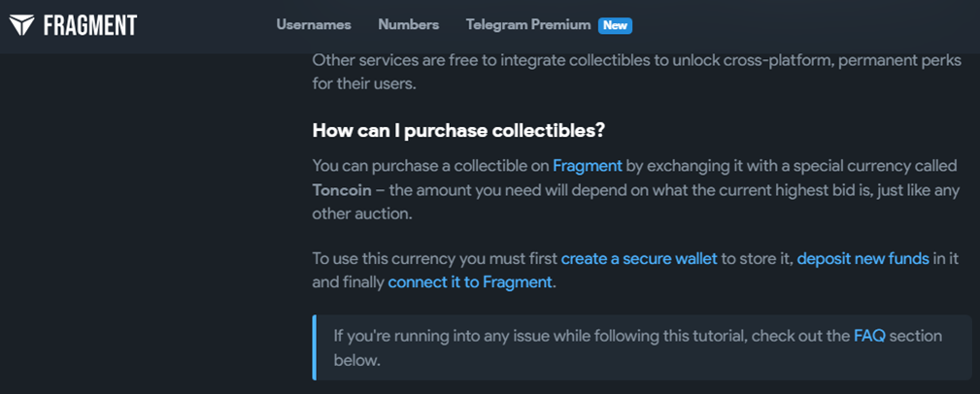
Task: Click the blue vertical bar of the note
Action: point(315,347)
